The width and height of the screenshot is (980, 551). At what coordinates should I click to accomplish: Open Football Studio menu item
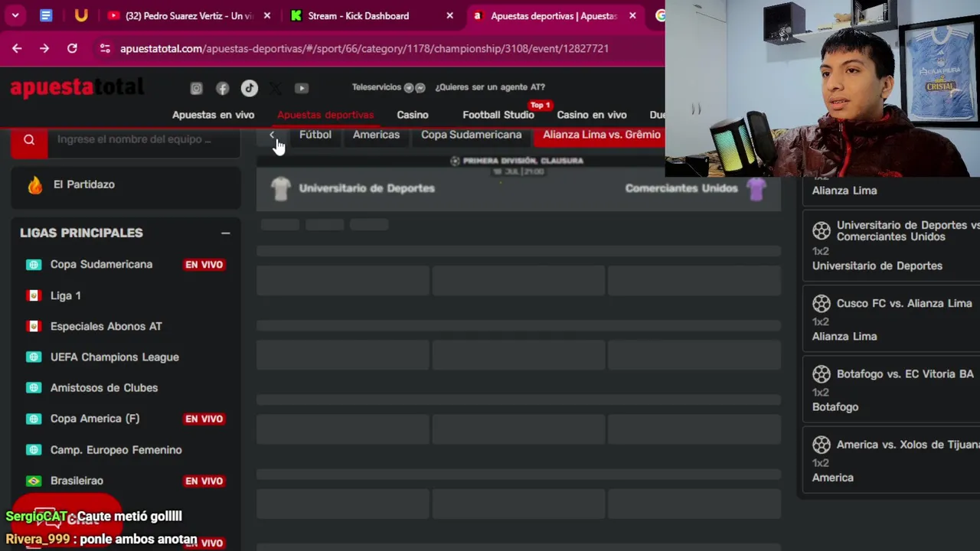498,115
